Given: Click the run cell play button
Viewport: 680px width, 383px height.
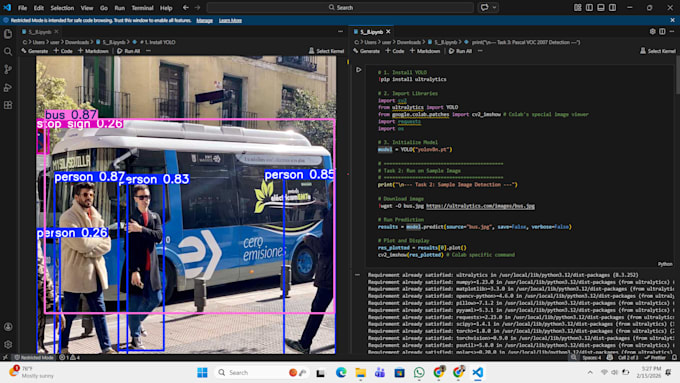Looking at the screenshot, I should click(x=359, y=69).
